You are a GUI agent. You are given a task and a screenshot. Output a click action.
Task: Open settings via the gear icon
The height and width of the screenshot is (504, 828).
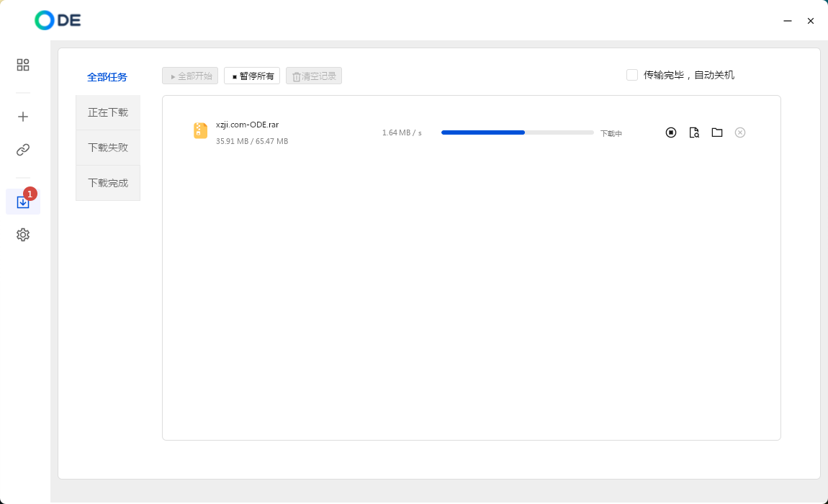tap(23, 235)
